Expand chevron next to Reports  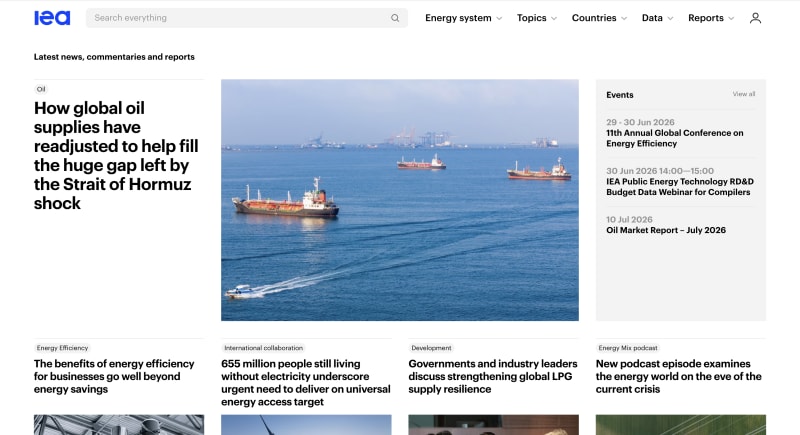click(x=731, y=18)
